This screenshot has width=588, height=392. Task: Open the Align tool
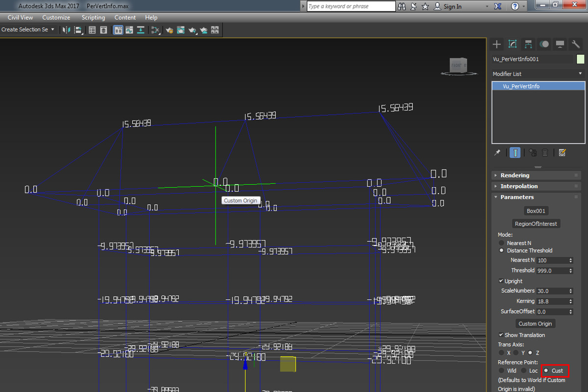(79, 30)
